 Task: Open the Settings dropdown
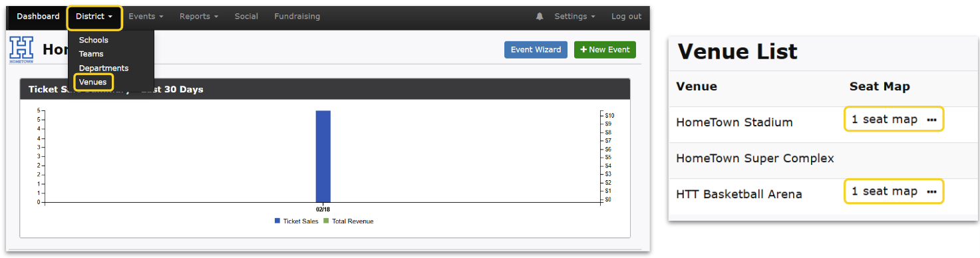[575, 17]
